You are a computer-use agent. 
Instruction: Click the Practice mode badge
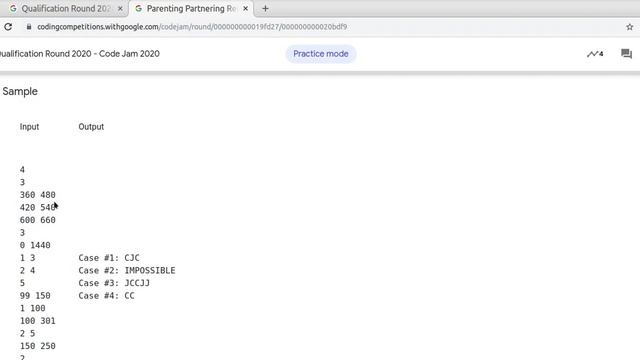321,54
